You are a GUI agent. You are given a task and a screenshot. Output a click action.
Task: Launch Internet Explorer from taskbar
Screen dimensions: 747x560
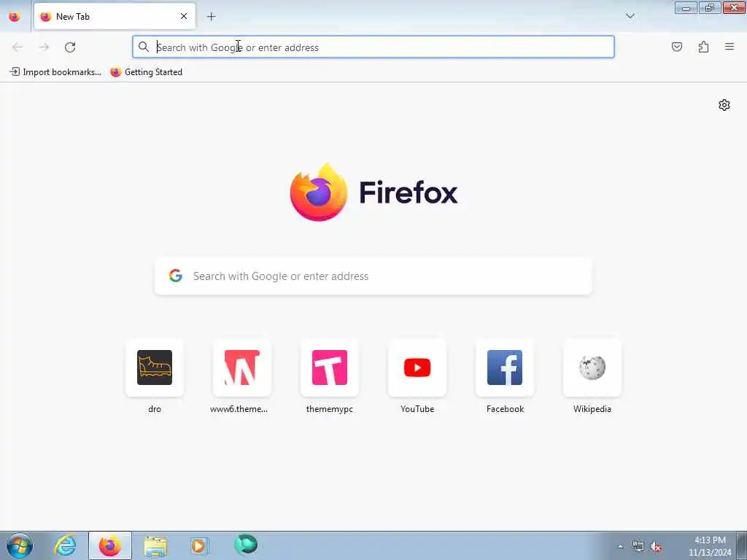coord(65,545)
